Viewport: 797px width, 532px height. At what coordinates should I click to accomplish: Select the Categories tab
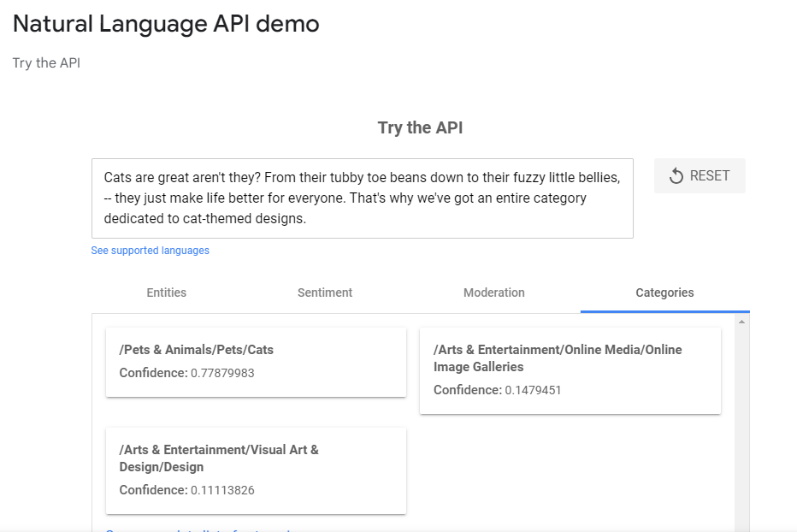pos(664,293)
